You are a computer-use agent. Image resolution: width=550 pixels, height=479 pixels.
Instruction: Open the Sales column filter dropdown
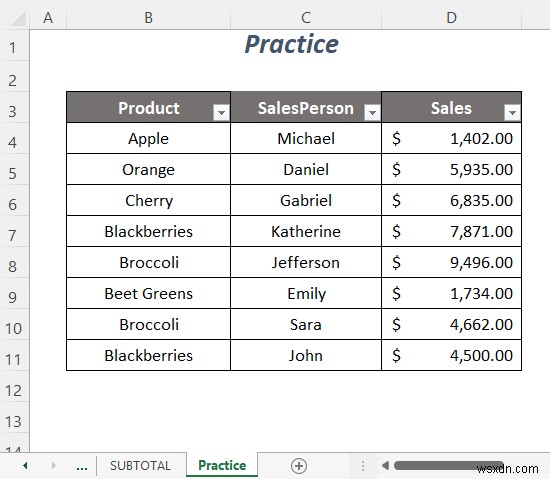(512, 113)
